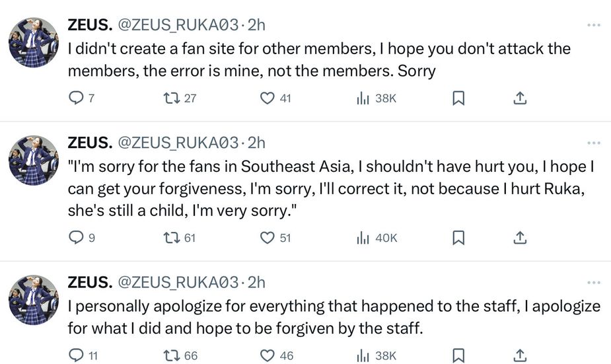
Task: Open more options on first tweet
Action: (x=594, y=25)
